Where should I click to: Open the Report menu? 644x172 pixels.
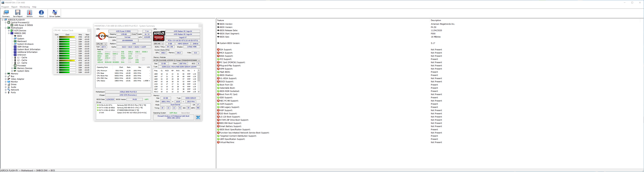[x=14, y=7]
